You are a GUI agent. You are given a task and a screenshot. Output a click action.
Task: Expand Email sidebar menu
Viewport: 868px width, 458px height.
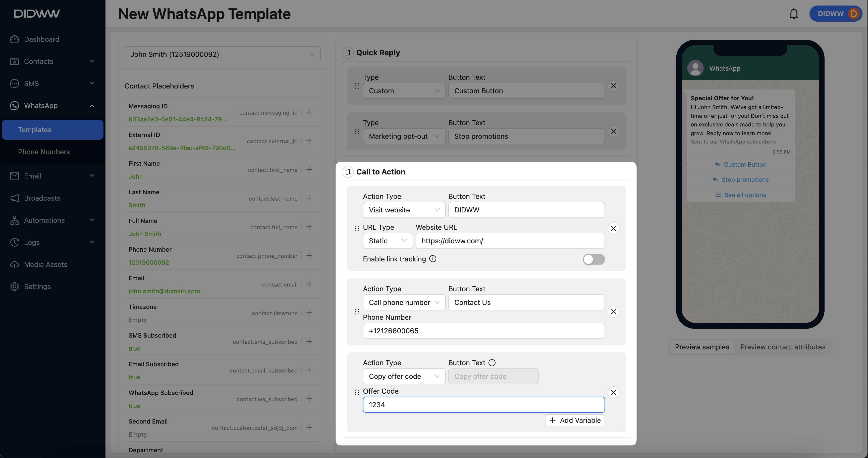point(52,176)
